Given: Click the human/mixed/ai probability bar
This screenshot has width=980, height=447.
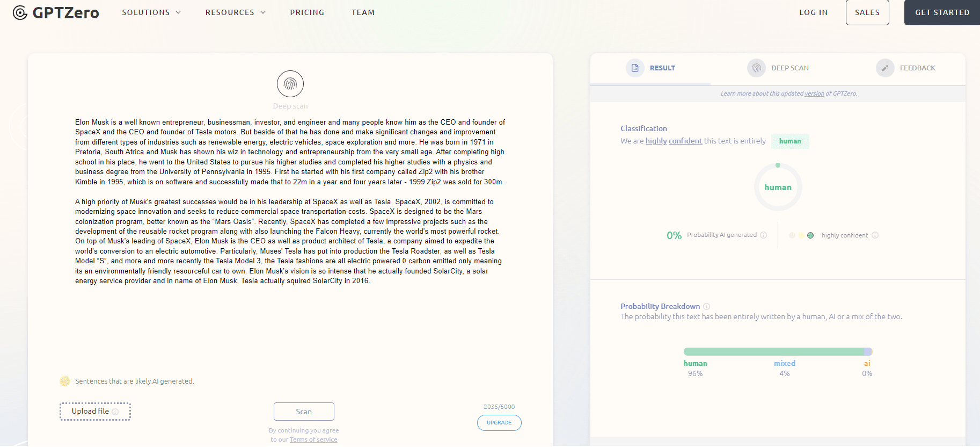Looking at the screenshot, I should click(x=778, y=352).
